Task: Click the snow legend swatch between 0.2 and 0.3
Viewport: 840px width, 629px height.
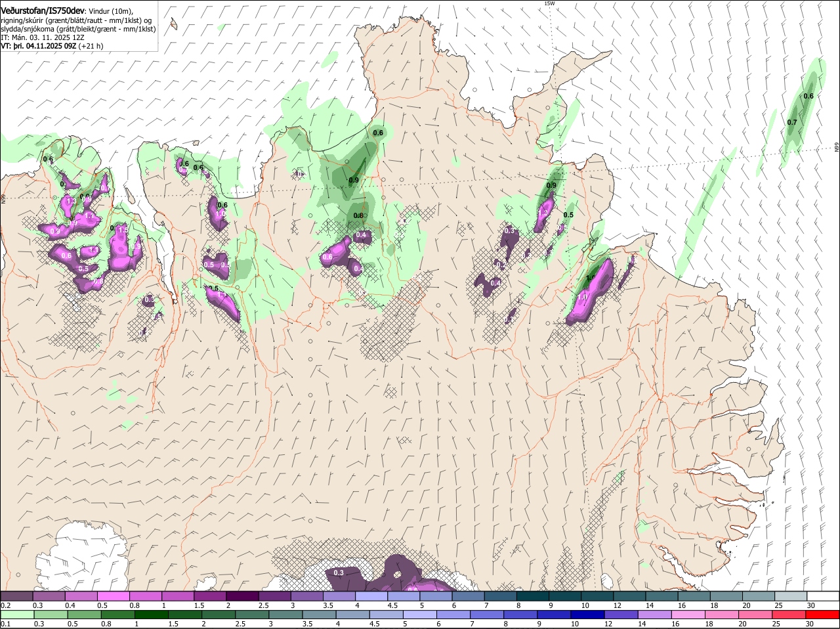Action: tap(16, 596)
